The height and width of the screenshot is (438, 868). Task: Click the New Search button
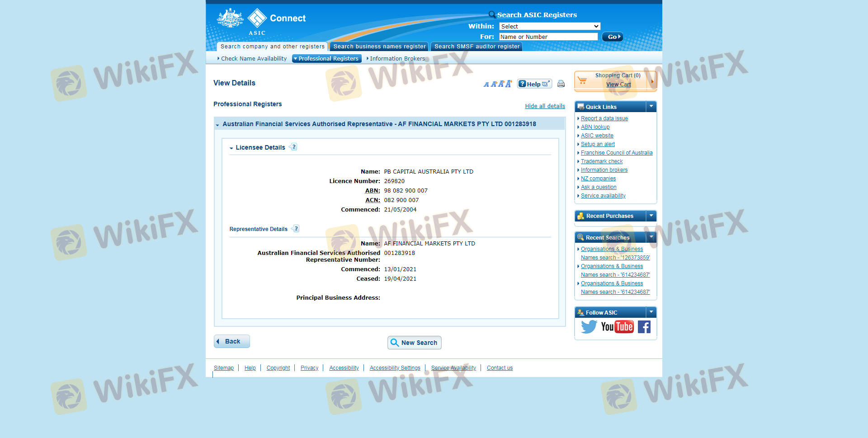point(414,343)
